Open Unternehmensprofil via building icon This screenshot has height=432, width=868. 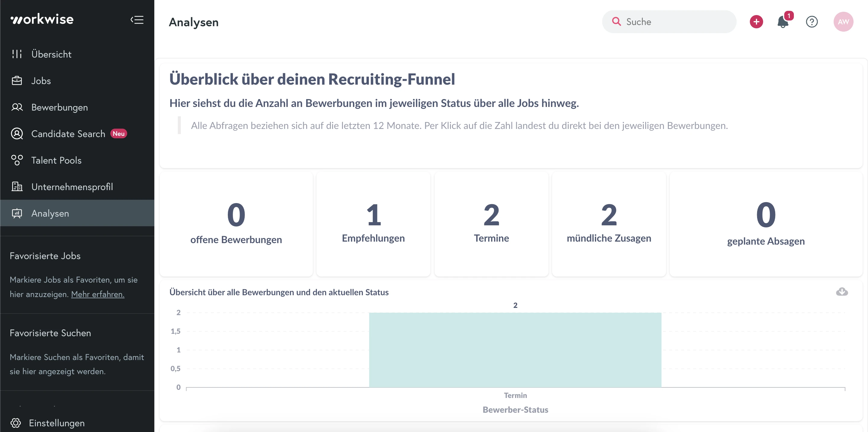[17, 186]
